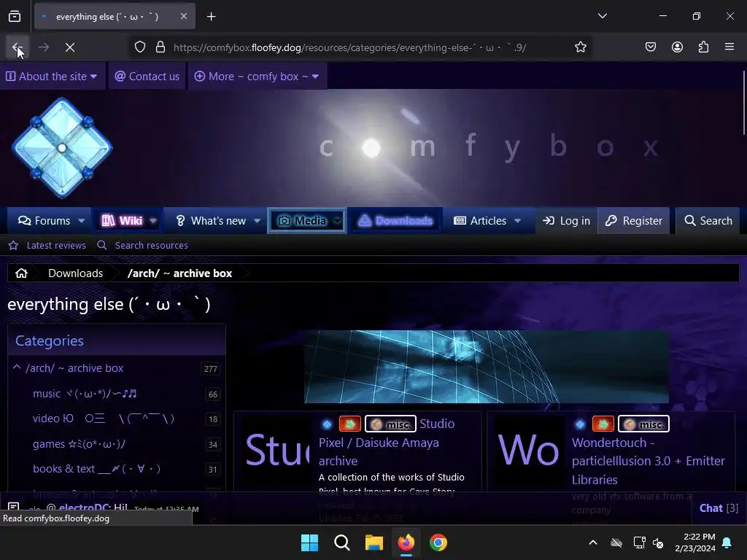Switch to Firefox in the taskbar
This screenshot has width=747, height=560.
coord(406,542)
